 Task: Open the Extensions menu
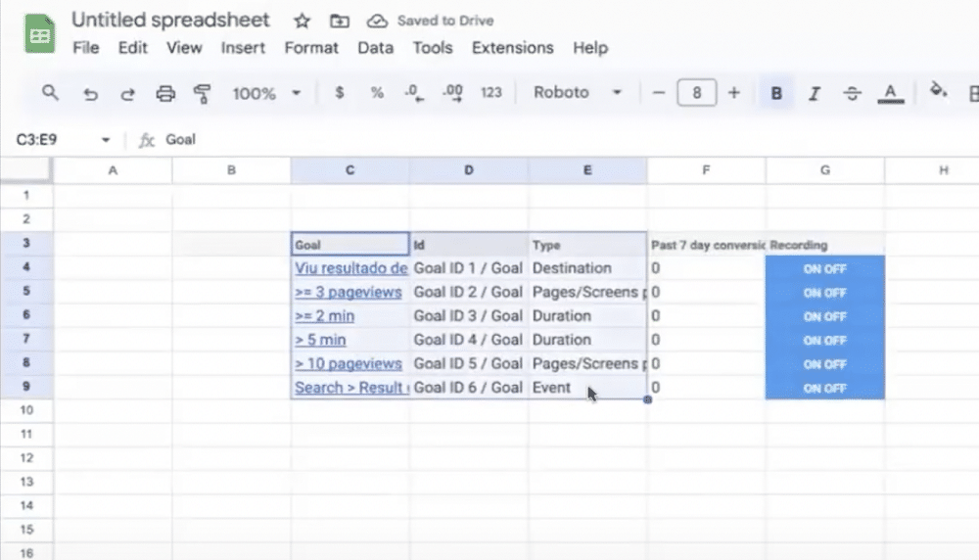[513, 48]
